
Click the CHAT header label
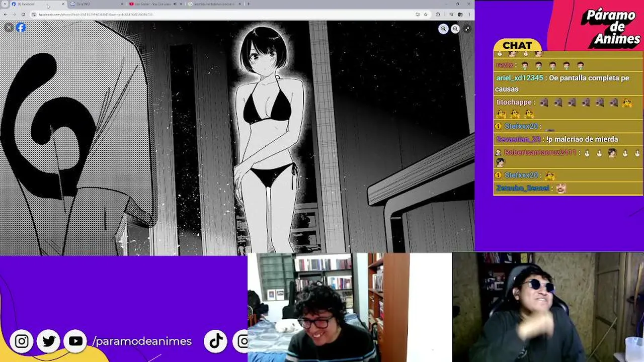(x=517, y=46)
